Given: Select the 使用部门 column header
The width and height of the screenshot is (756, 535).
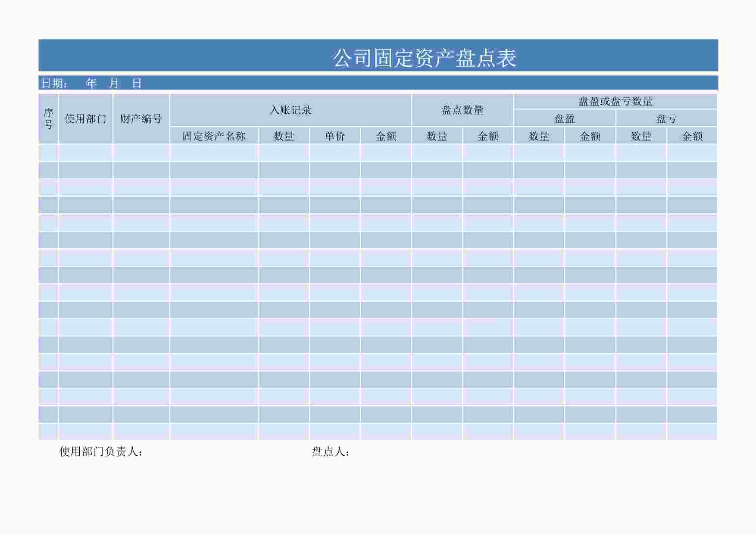Looking at the screenshot, I should coord(85,118).
